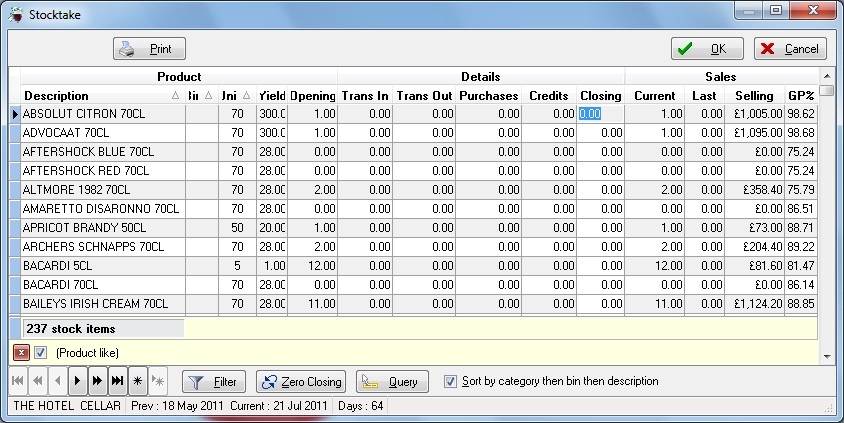
Task: Jump back one page of records
Action: click(38, 381)
